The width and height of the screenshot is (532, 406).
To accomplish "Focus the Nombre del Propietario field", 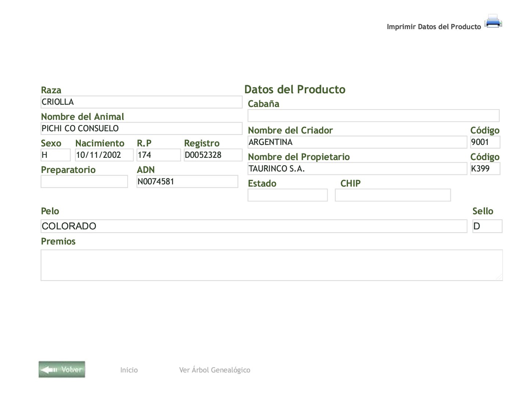I will [357, 169].
